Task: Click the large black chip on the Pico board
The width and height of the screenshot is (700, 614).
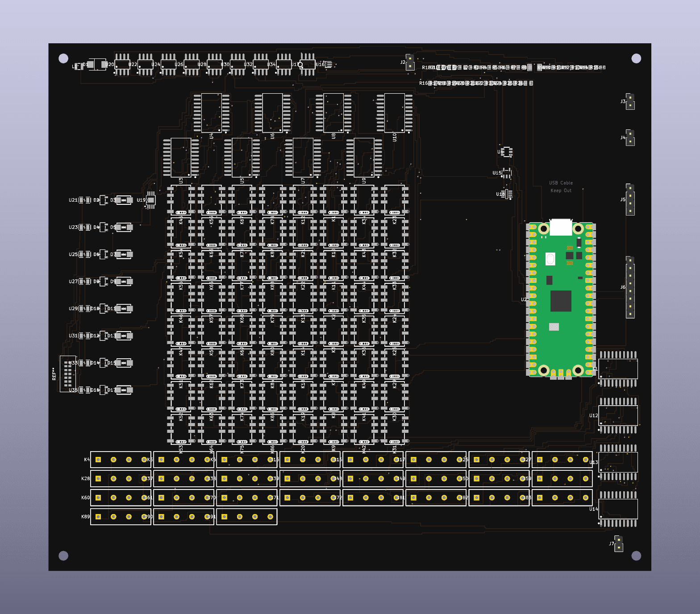Action: coord(561,301)
